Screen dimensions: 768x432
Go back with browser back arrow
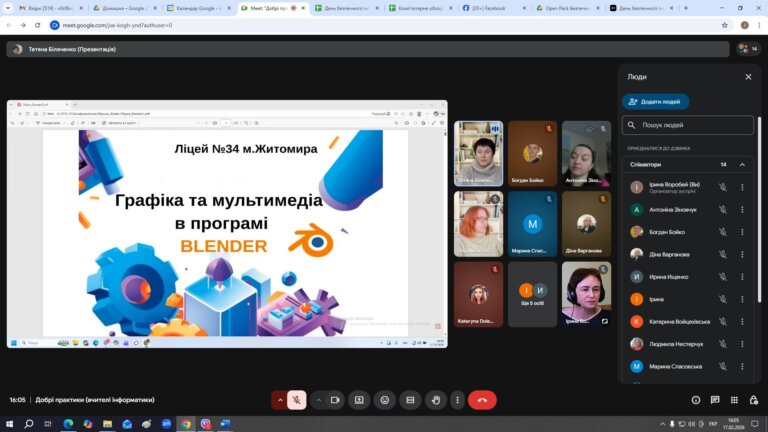point(9,25)
